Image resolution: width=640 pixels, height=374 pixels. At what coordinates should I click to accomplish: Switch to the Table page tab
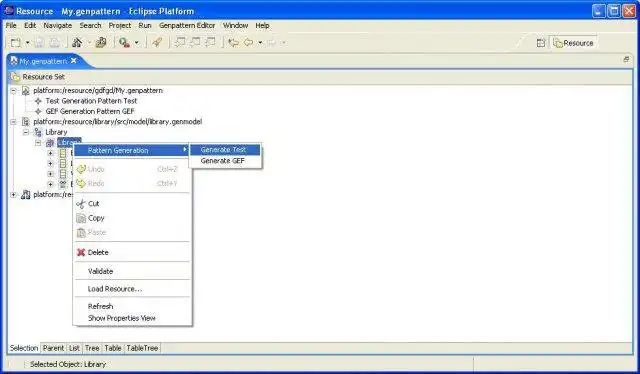(113, 348)
